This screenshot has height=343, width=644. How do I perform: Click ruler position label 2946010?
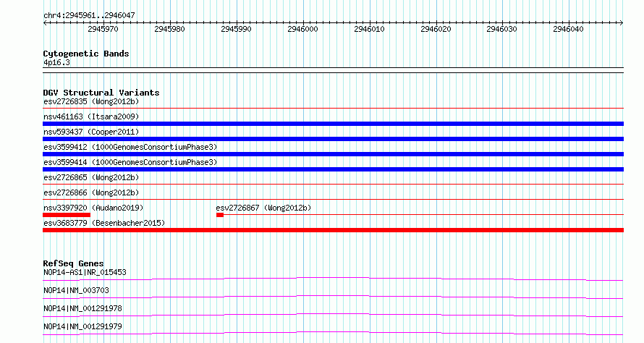369,29
